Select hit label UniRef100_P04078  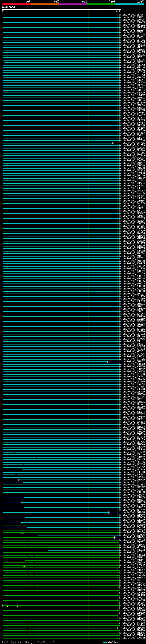coord(134,206)
